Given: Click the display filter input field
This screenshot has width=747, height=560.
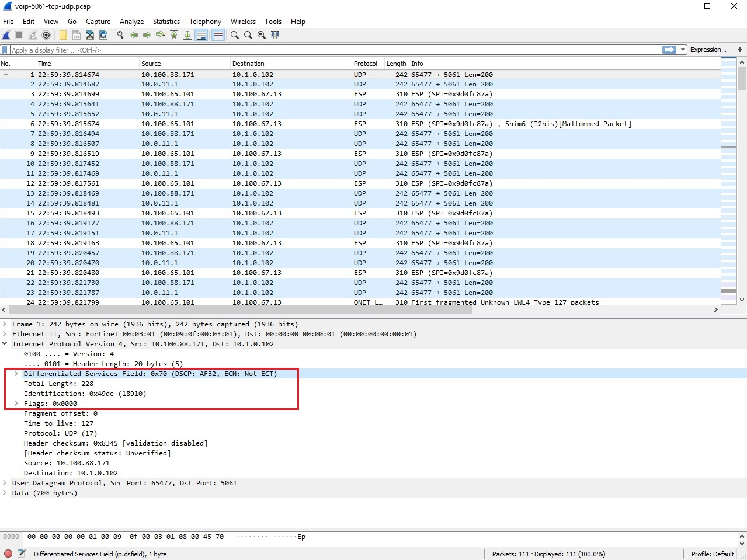Looking at the screenshot, I should click(x=292, y=50).
